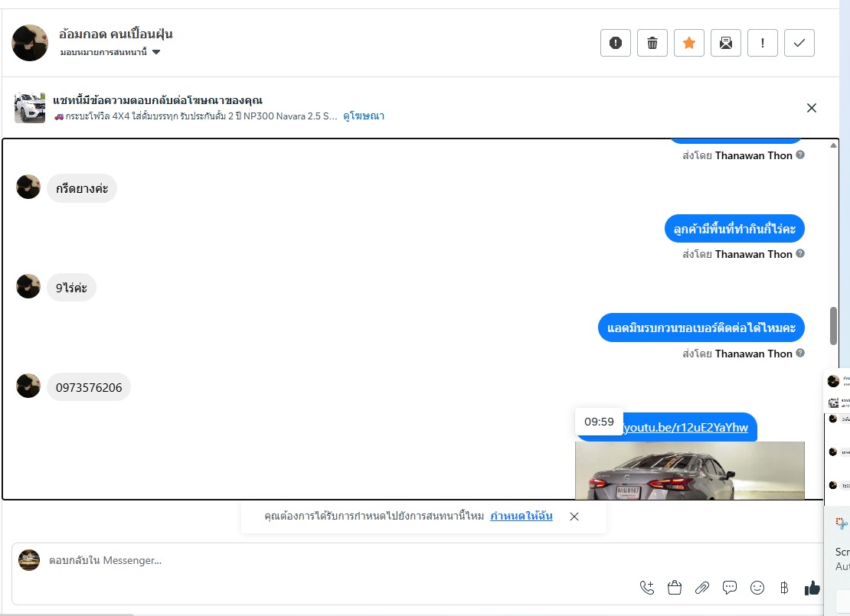
Task: Dismiss the assignment suggestion popup
Action: coord(574,517)
